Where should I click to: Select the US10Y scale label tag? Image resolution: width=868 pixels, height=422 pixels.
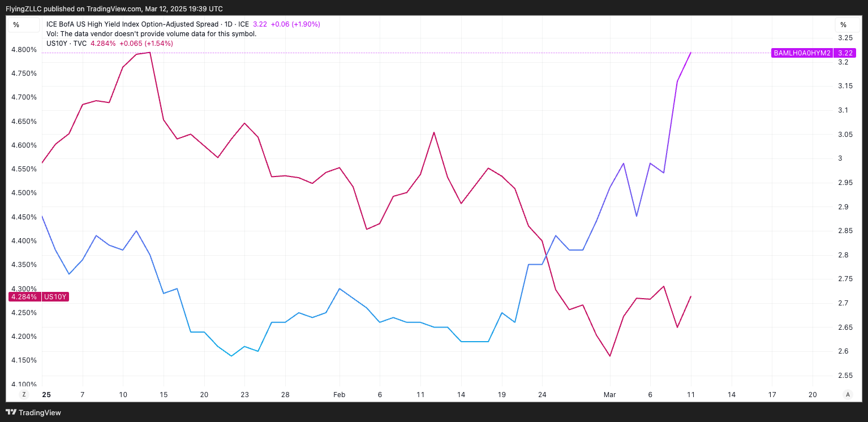[x=55, y=297]
